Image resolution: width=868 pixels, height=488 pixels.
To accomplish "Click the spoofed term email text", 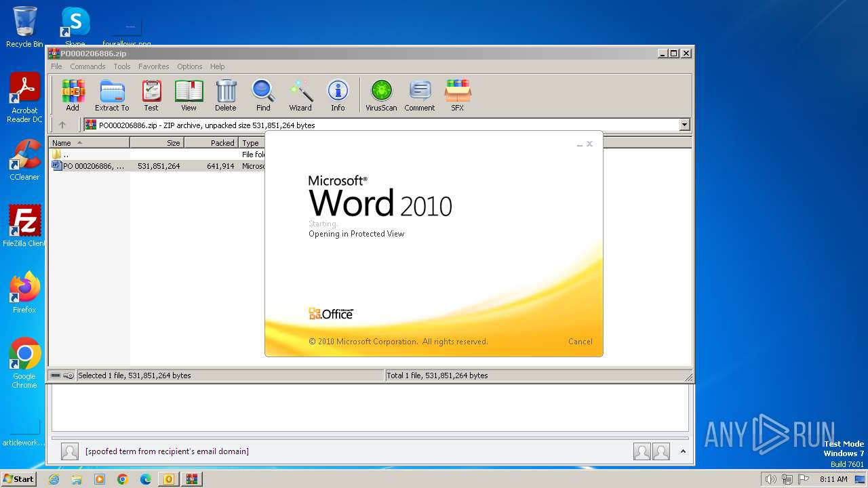I will coord(167,451).
